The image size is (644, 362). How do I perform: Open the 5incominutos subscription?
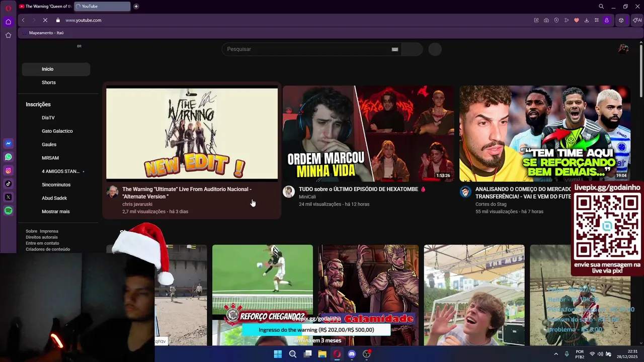click(x=56, y=185)
